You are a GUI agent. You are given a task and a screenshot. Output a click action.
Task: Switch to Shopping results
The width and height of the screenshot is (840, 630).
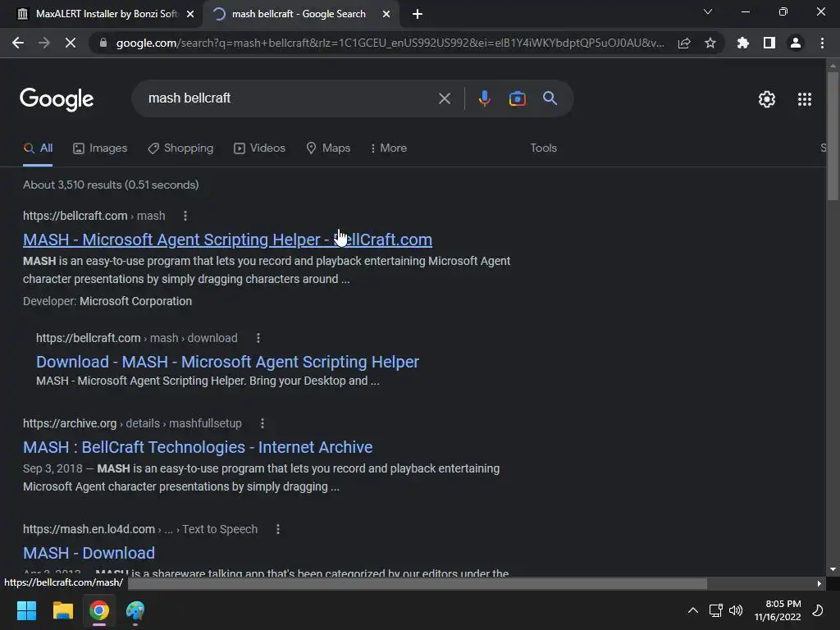click(180, 148)
